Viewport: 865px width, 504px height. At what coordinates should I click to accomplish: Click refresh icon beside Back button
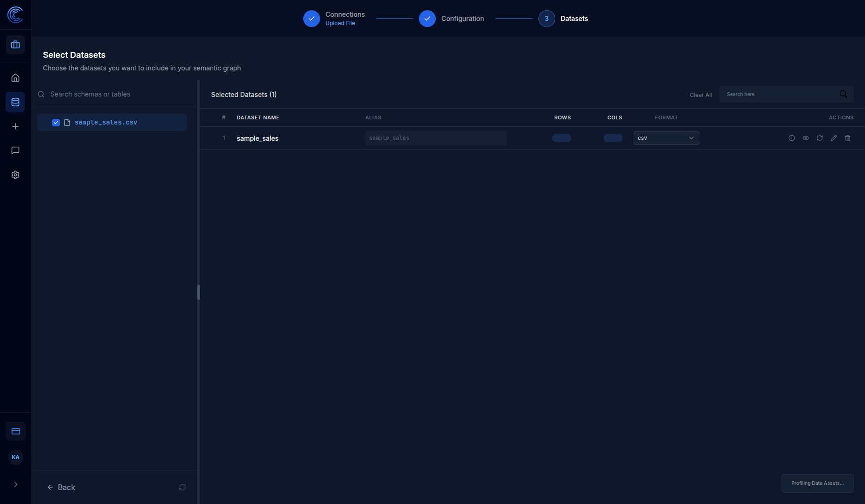182,487
